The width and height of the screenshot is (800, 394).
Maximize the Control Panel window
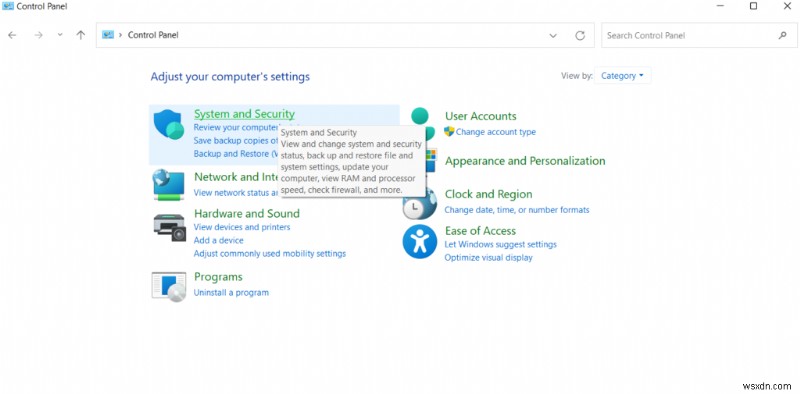(x=754, y=6)
